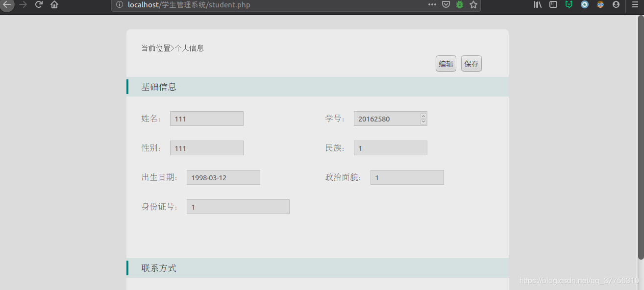Open the green shield extension popup

tap(569, 4)
